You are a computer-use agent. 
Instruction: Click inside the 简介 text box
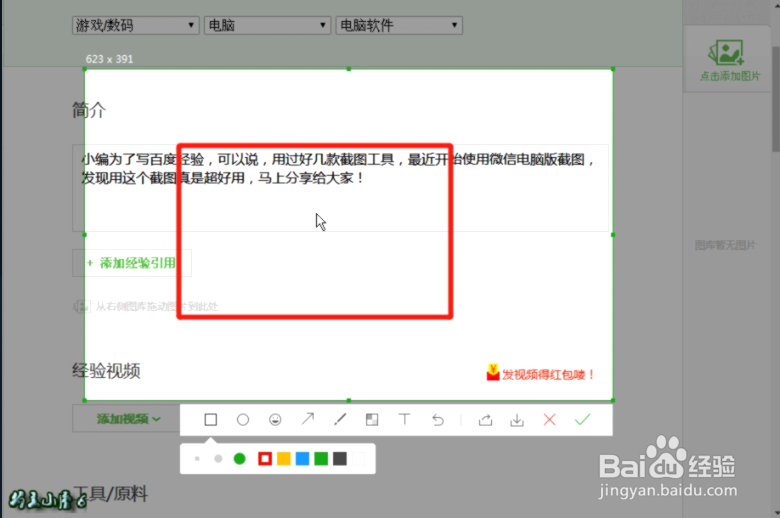340,188
